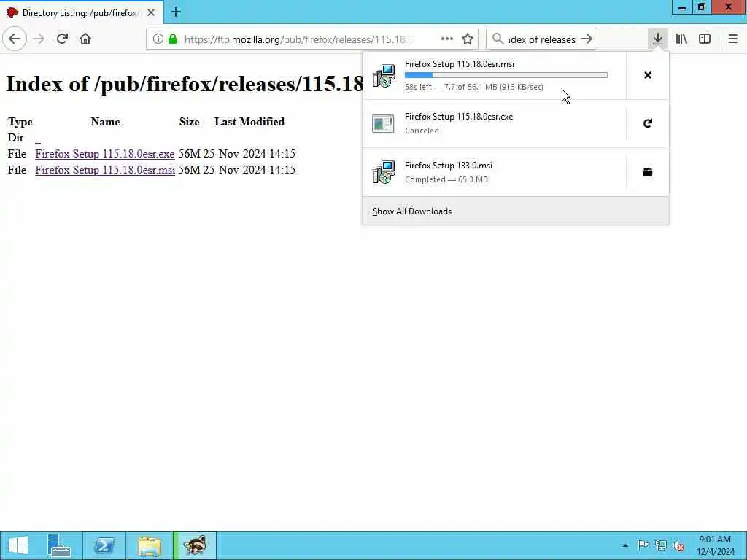Open the Library bookshelf icon
Screen dimensions: 747x560
(x=681, y=39)
